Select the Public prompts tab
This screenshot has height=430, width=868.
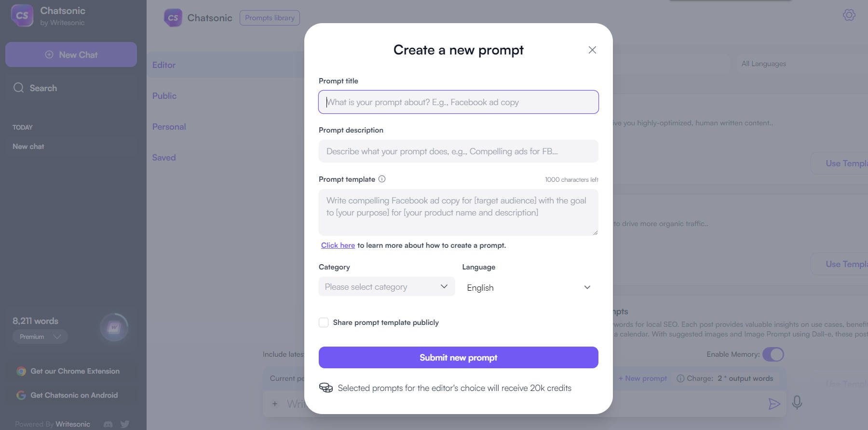coord(164,95)
